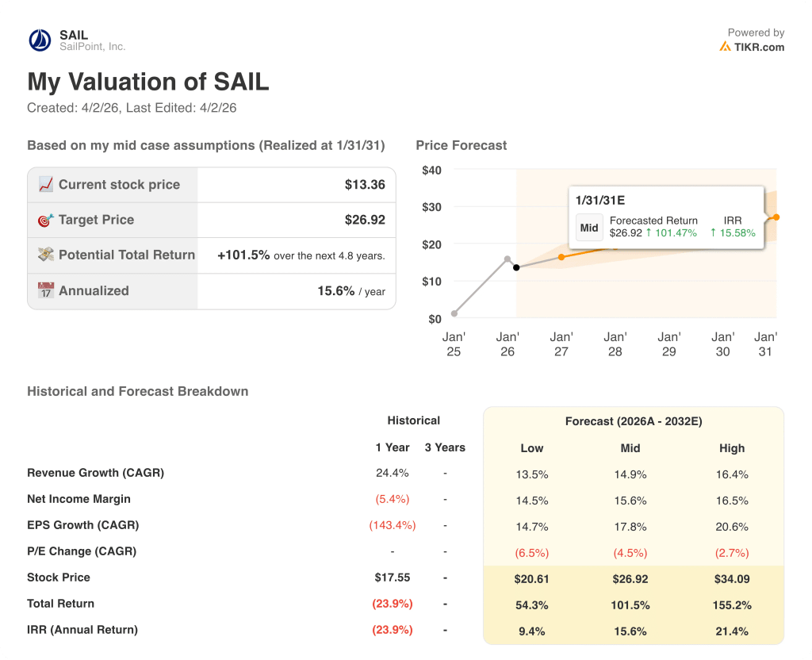Collapse the Historical and Forecast Breakdown section
The height and width of the screenshot is (660, 812).
[x=136, y=391]
